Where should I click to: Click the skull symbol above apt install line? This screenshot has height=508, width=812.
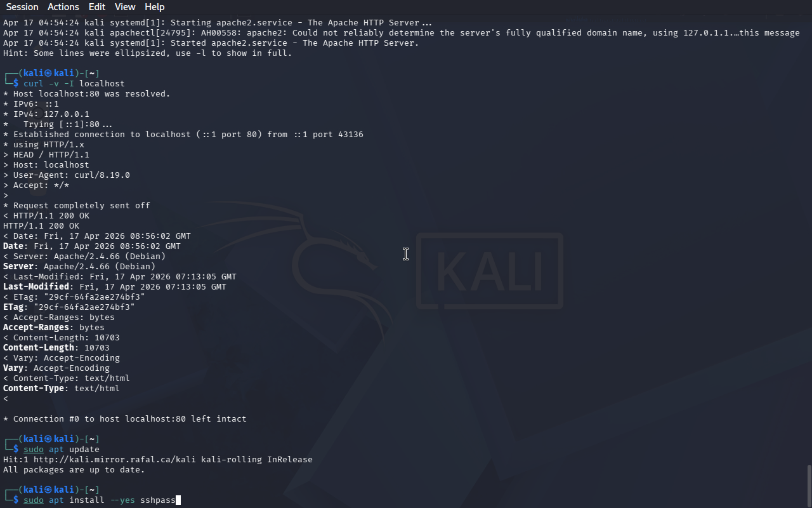pyautogui.click(x=49, y=490)
